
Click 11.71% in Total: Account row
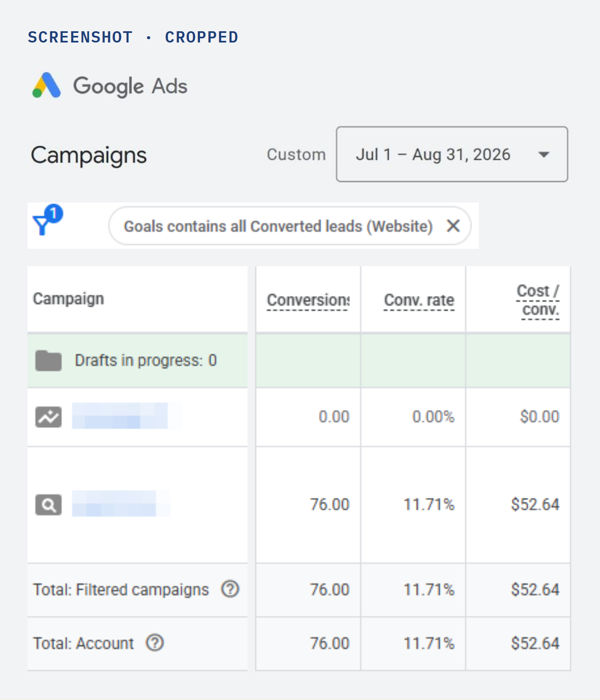click(429, 643)
